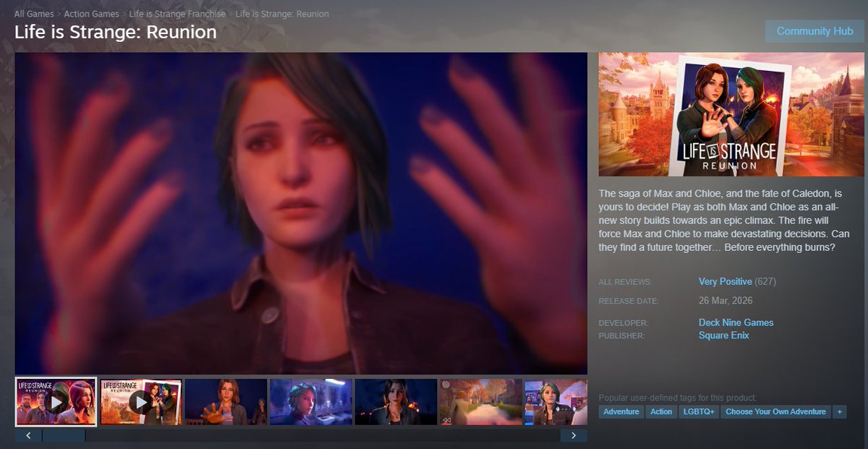Screen dimensions: 868x449
Task: Play the first trailer video thumbnail
Action: (56, 402)
